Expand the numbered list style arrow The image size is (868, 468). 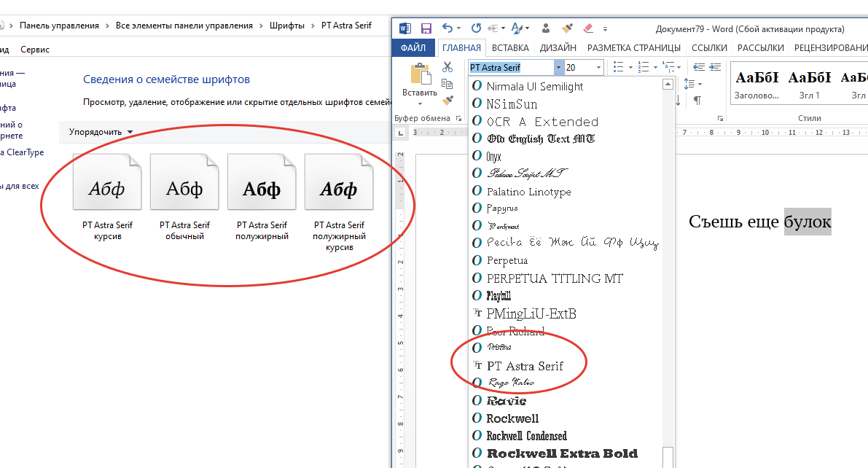pyautogui.click(x=655, y=68)
